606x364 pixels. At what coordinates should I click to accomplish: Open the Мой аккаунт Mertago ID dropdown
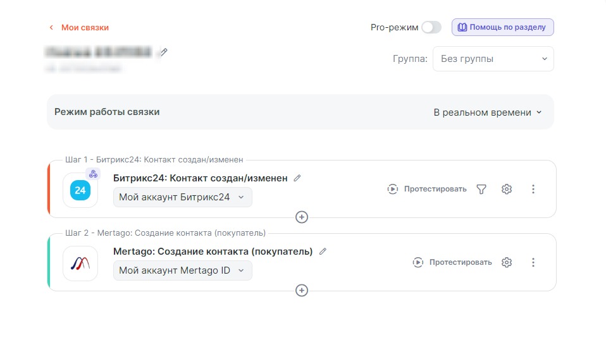182,270
